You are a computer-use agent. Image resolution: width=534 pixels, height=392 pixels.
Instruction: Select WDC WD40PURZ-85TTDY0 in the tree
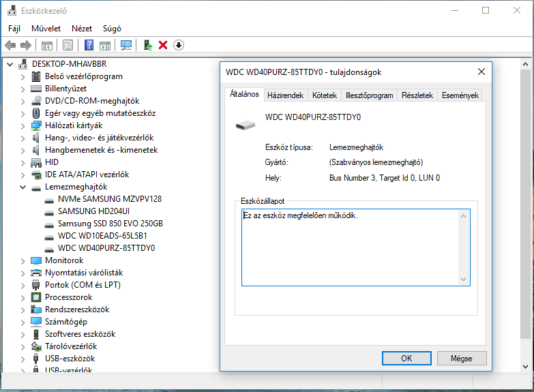click(106, 248)
